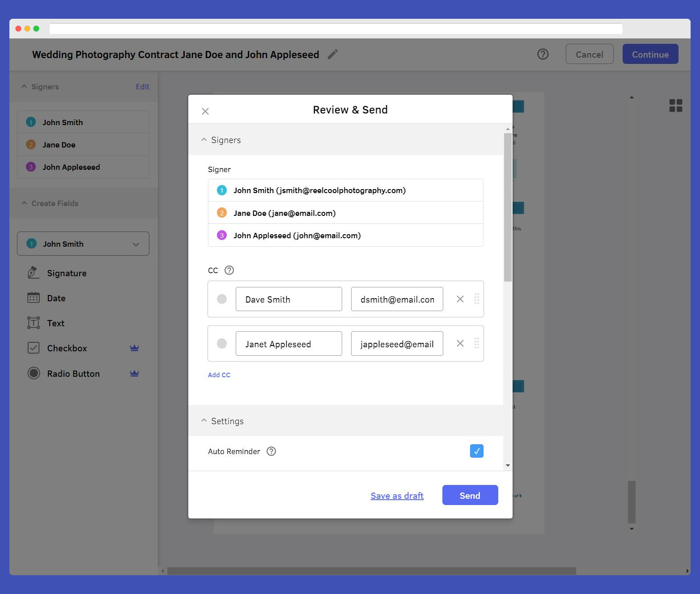Select the Date field calendar icon

(x=34, y=298)
